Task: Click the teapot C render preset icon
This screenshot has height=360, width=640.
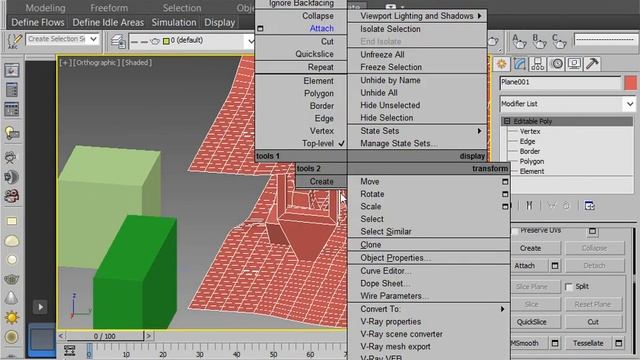Action: (558, 41)
